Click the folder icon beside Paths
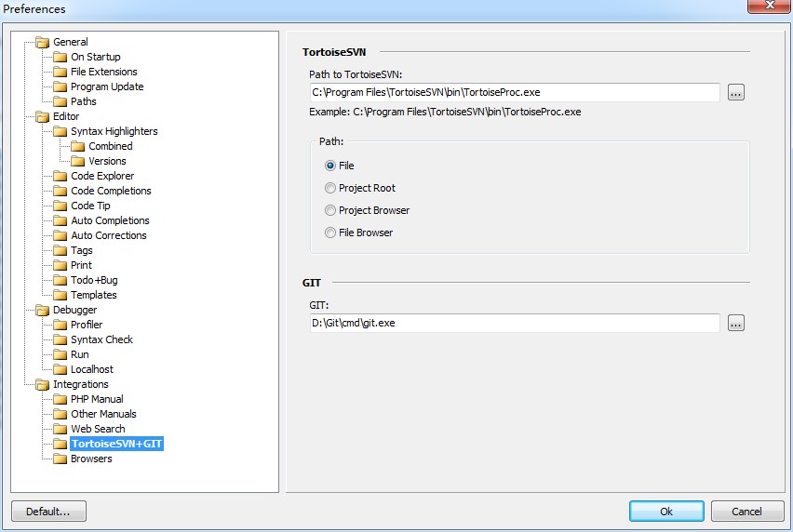The width and height of the screenshot is (793, 532). click(60, 101)
